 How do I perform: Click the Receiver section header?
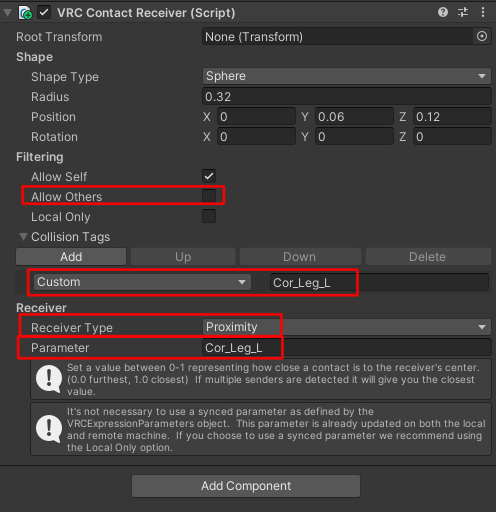click(x=41, y=308)
